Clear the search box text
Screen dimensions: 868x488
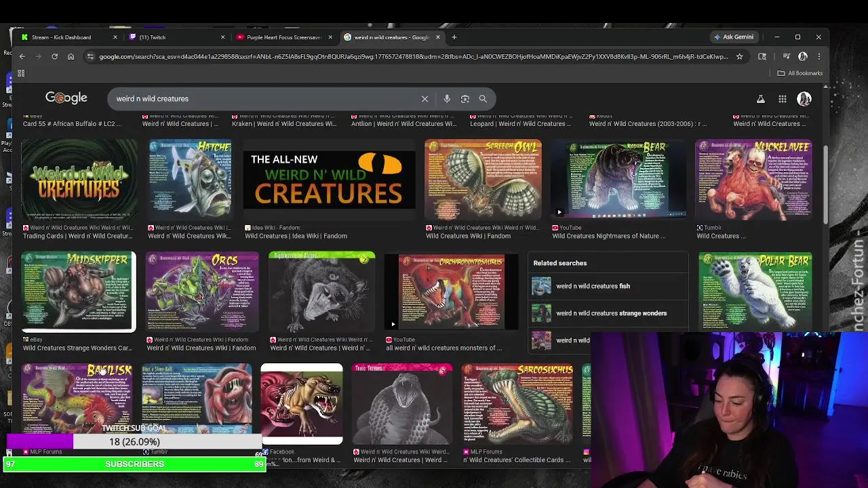[x=425, y=99]
